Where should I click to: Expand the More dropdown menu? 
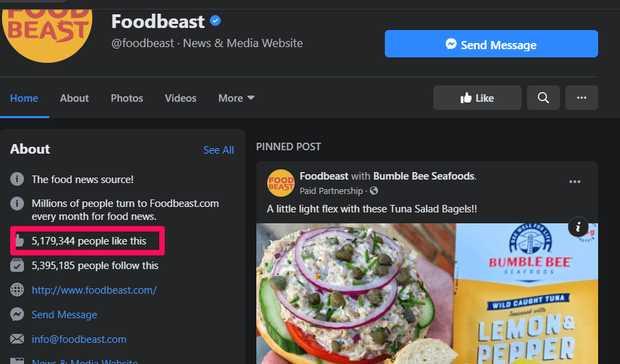(x=237, y=98)
